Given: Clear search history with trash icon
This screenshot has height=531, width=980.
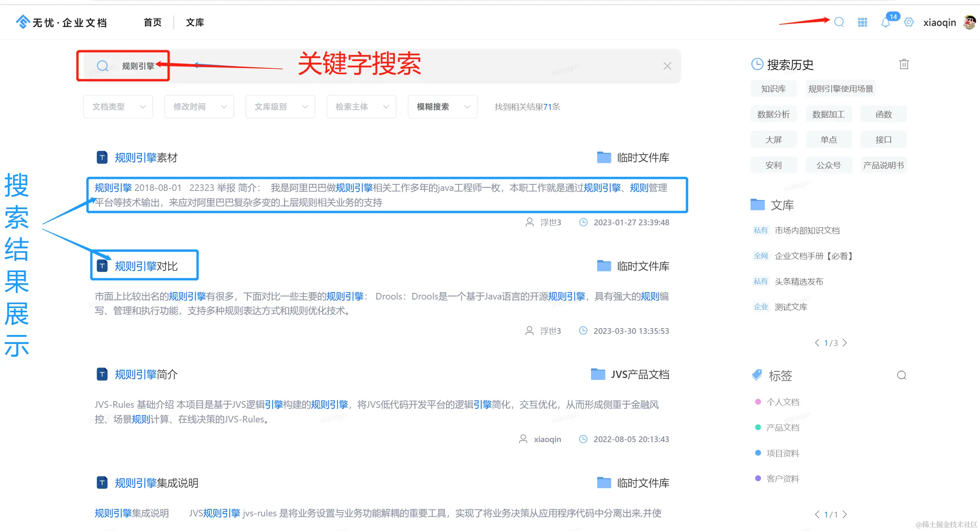Looking at the screenshot, I should [904, 64].
